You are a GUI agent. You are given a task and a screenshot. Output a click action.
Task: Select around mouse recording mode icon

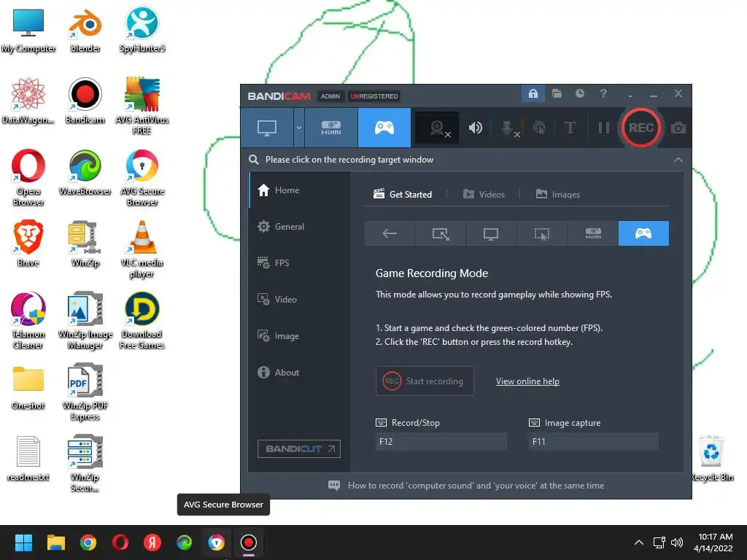(x=542, y=233)
